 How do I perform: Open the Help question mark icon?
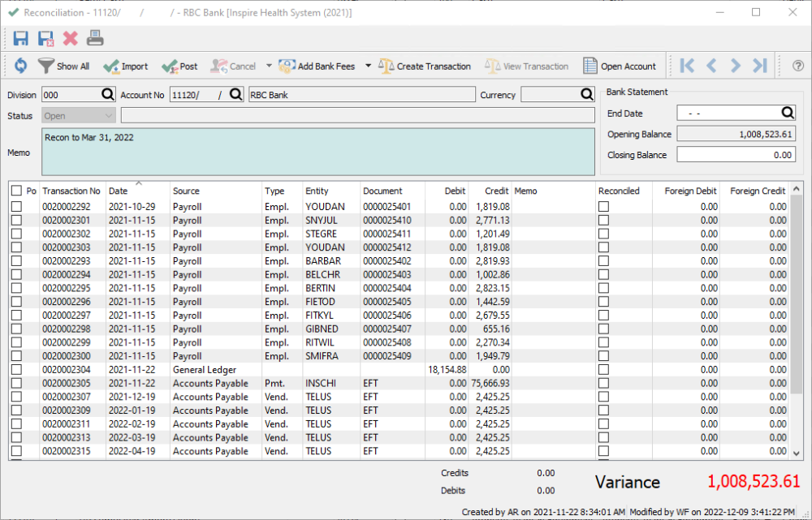tap(797, 67)
